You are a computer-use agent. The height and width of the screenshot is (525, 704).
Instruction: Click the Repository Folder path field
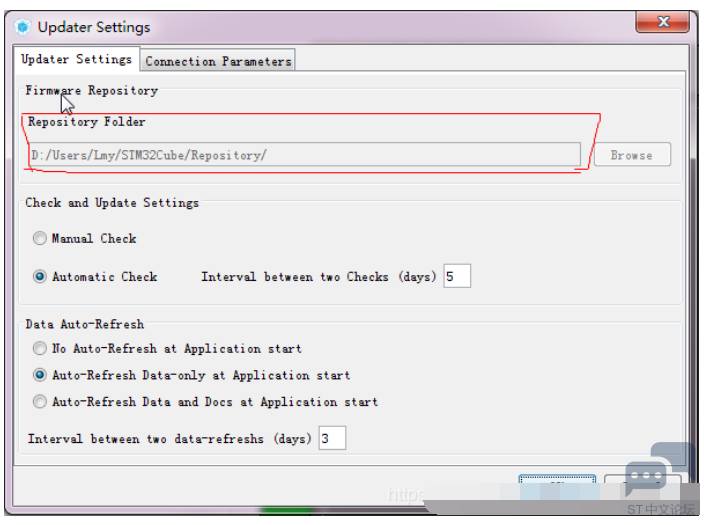[x=305, y=155]
